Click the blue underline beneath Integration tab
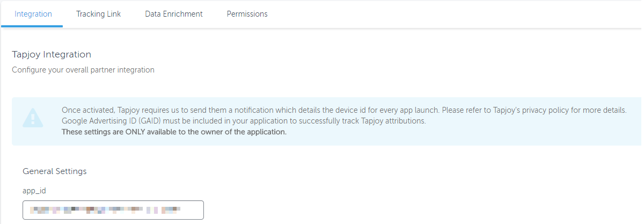This screenshot has height=224, width=644. (32, 26)
